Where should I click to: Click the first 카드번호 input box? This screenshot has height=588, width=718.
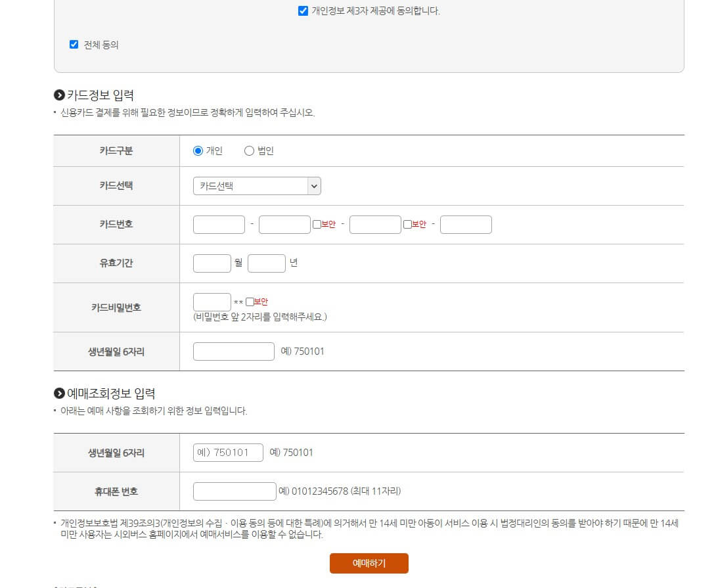pos(219,224)
